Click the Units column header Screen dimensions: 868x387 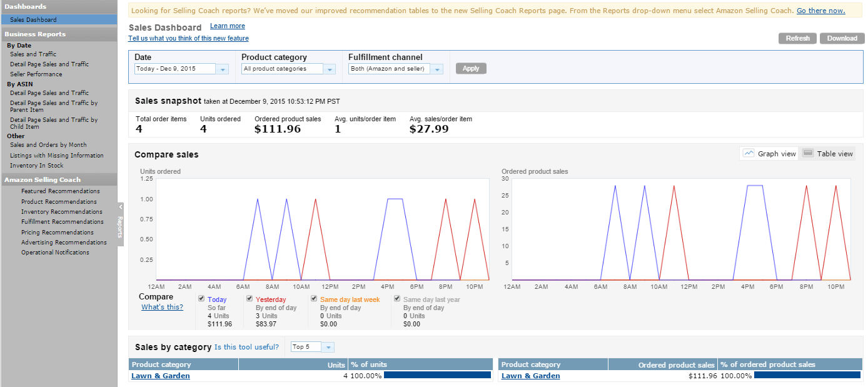click(x=293, y=364)
